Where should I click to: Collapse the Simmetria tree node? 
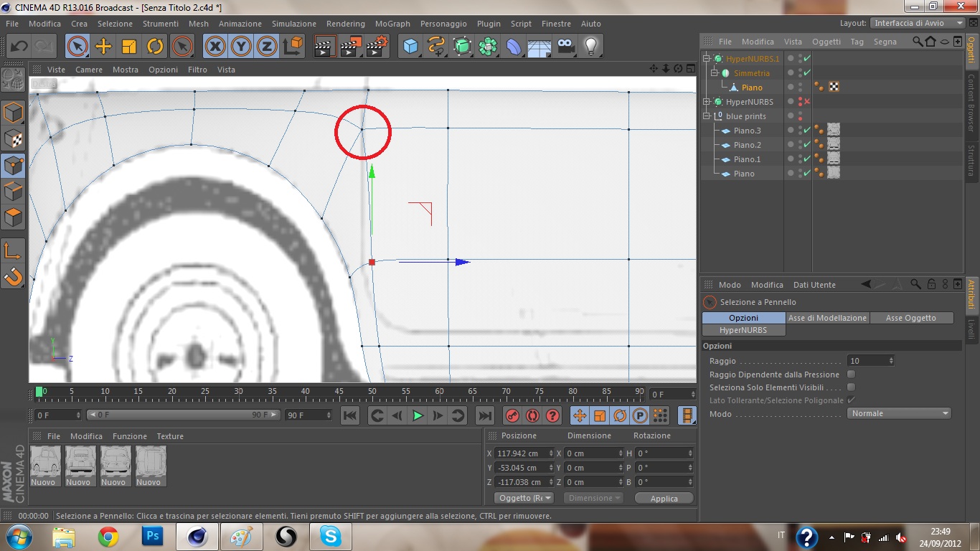pos(715,72)
